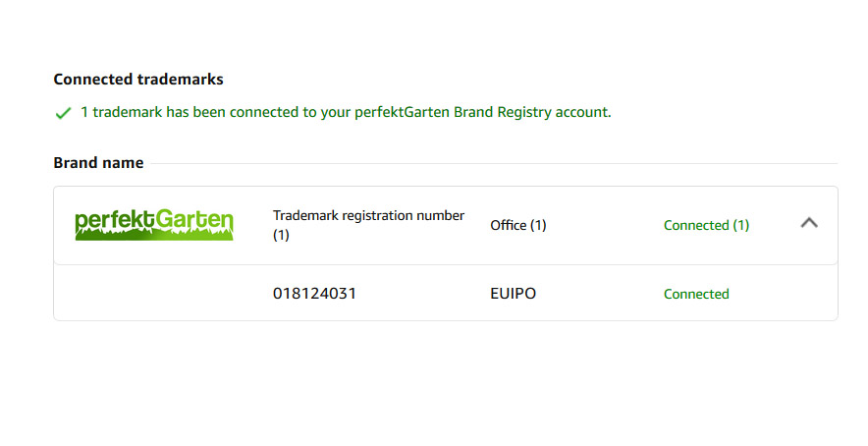This screenshot has width=868, height=446.
Task: Click the green success checkmark icon
Action: (63, 113)
